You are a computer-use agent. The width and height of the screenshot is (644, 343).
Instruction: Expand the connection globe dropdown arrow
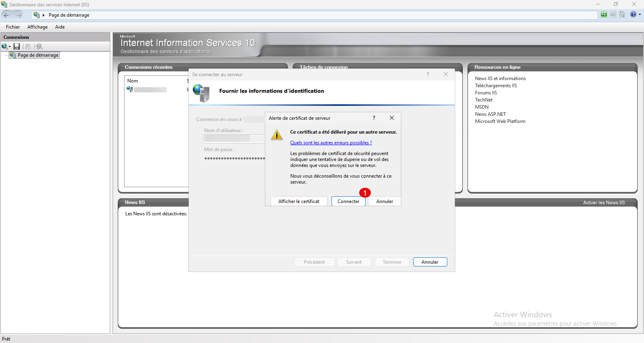10,47
